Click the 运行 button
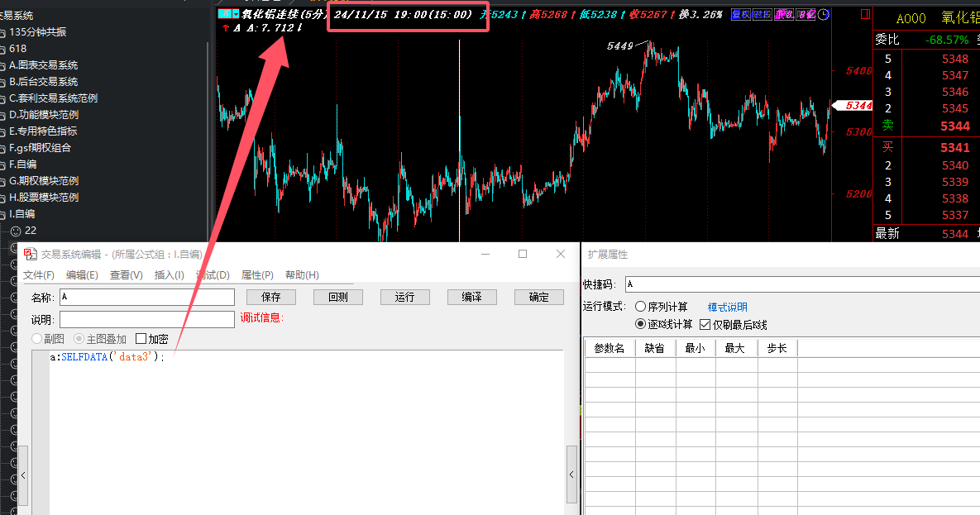 (405, 297)
